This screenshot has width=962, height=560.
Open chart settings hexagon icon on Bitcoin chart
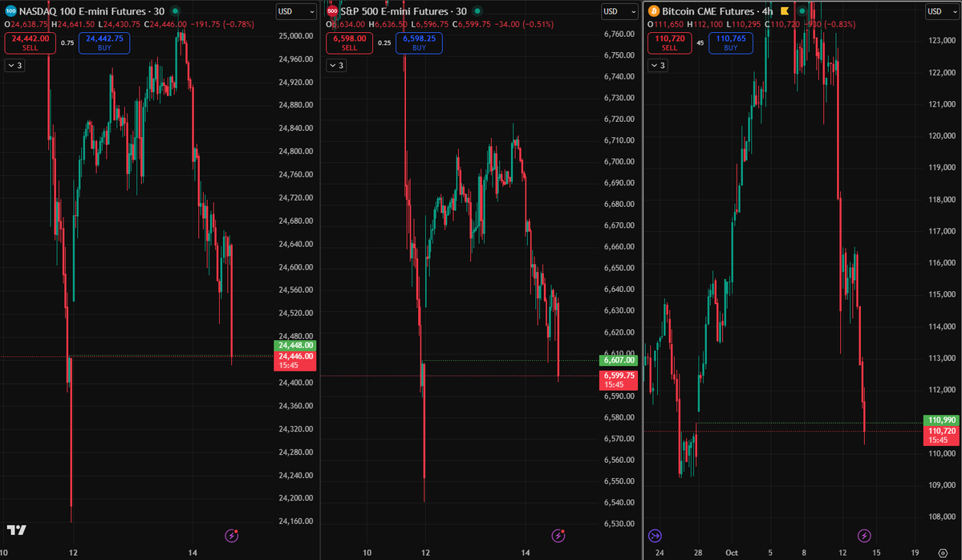pyautogui.click(x=943, y=553)
